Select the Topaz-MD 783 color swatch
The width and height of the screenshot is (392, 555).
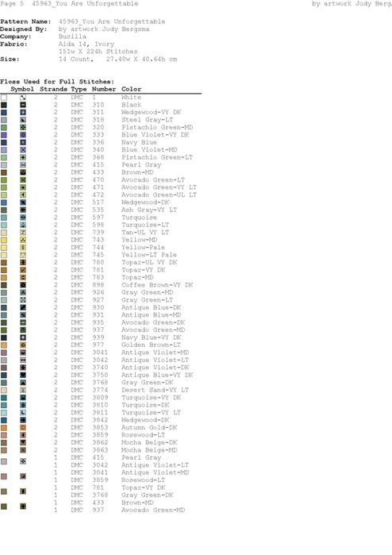click(4, 277)
